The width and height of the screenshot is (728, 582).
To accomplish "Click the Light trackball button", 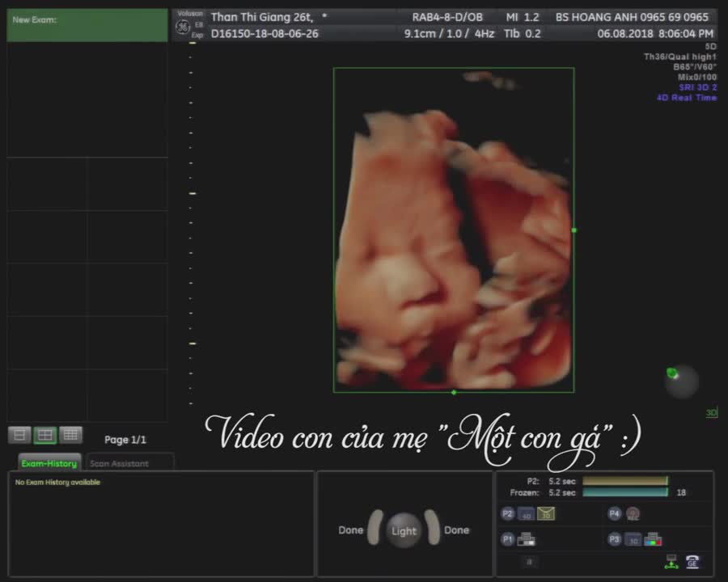I will pos(404,530).
